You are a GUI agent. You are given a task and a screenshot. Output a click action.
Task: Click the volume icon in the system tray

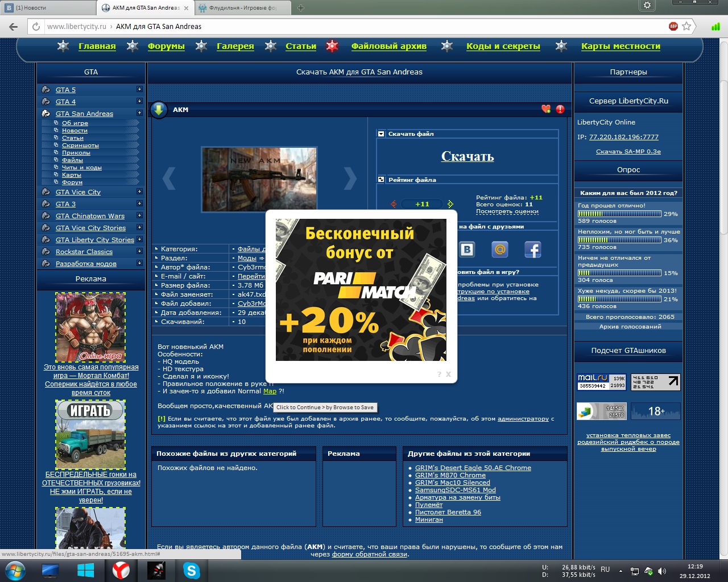pos(662,571)
